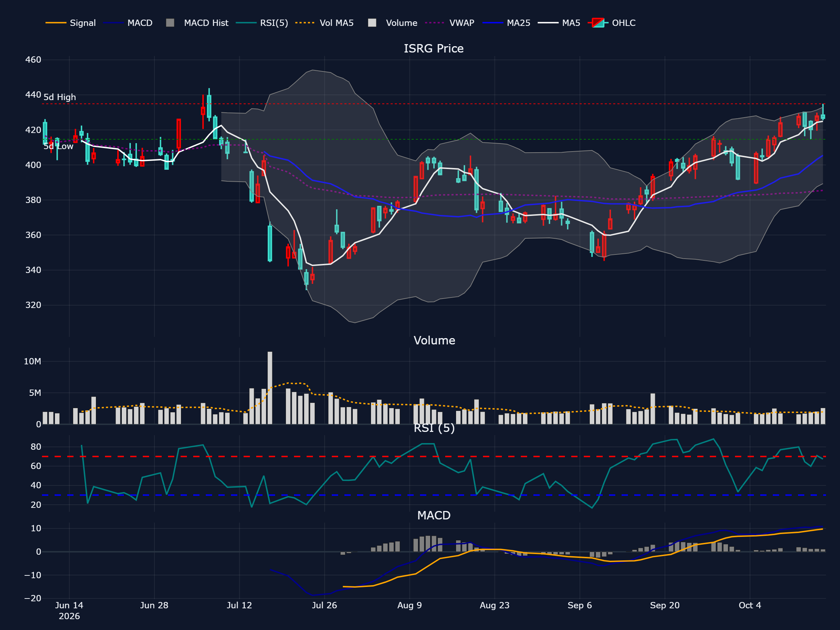Click the Volume subplot title
Image resolution: width=840 pixels, height=630 pixels.
tap(434, 340)
